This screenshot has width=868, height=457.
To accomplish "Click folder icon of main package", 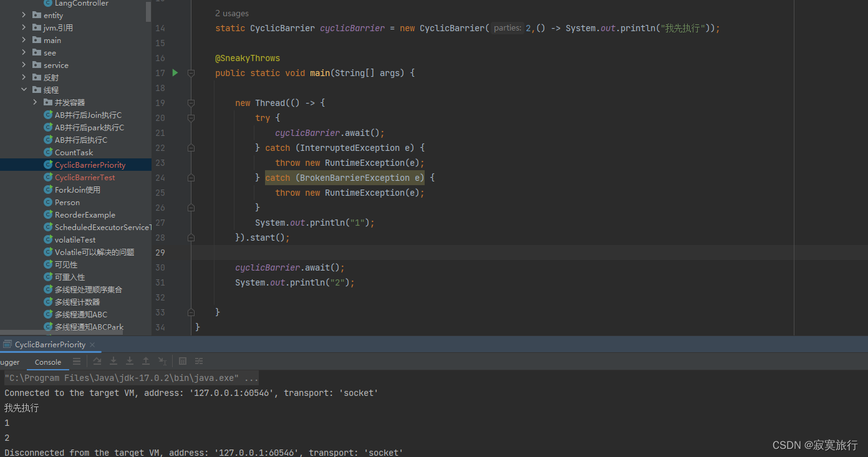I will (x=37, y=40).
